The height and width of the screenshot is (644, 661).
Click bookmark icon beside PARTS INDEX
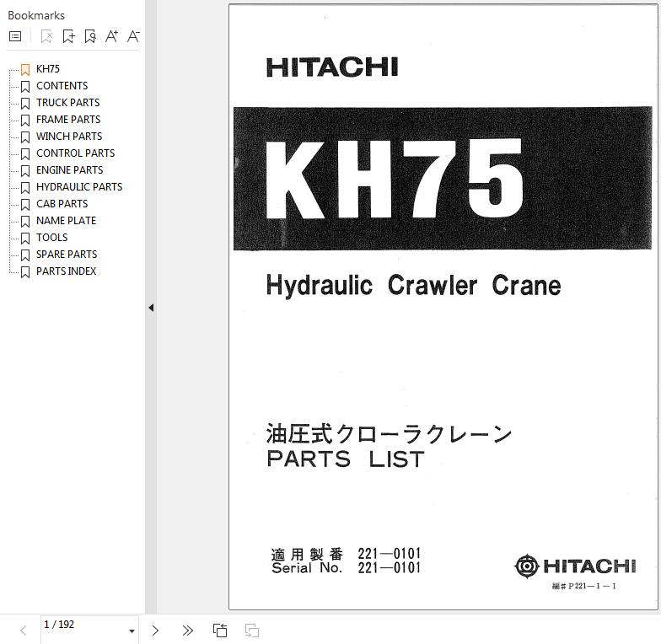coord(25,271)
